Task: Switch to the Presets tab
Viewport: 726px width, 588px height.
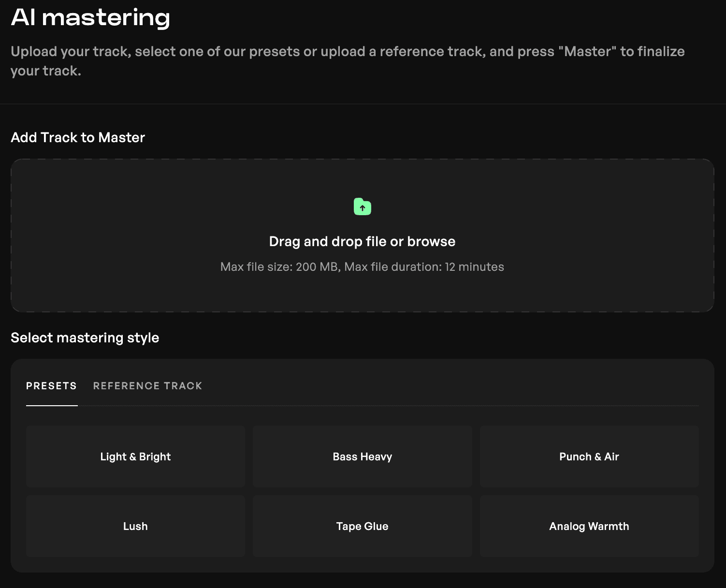Action: pyautogui.click(x=52, y=386)
